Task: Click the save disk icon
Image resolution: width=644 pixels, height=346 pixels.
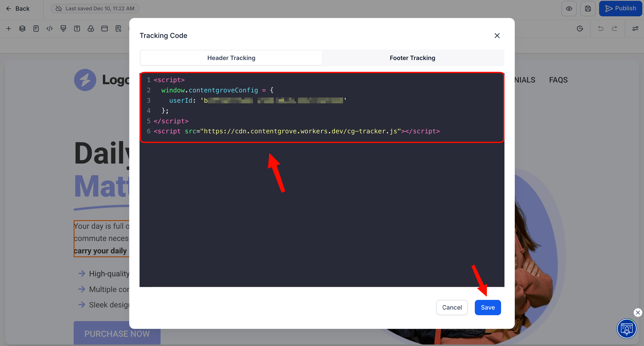Action: [x=588, y=9]
